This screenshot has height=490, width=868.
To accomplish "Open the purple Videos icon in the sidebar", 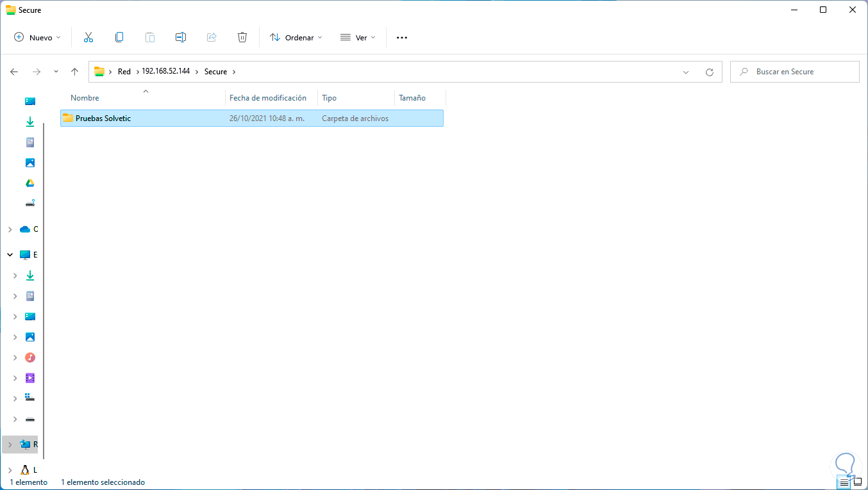I will click(x=29, y=378).
